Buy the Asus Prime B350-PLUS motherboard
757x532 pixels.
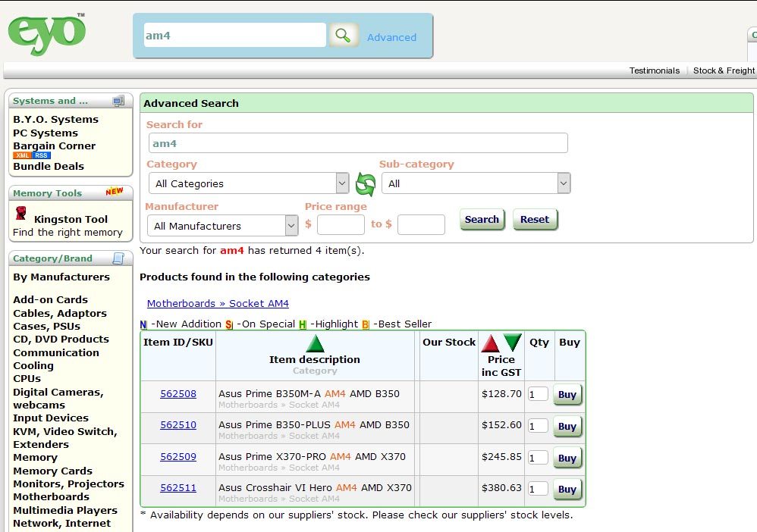pyautogui.click(x=567, y=427)
